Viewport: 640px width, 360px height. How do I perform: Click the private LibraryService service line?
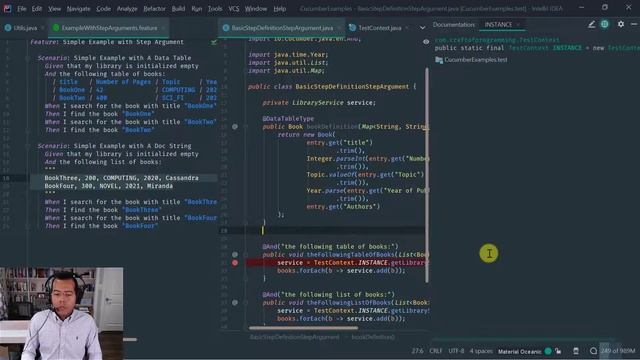tap(319, 102)
